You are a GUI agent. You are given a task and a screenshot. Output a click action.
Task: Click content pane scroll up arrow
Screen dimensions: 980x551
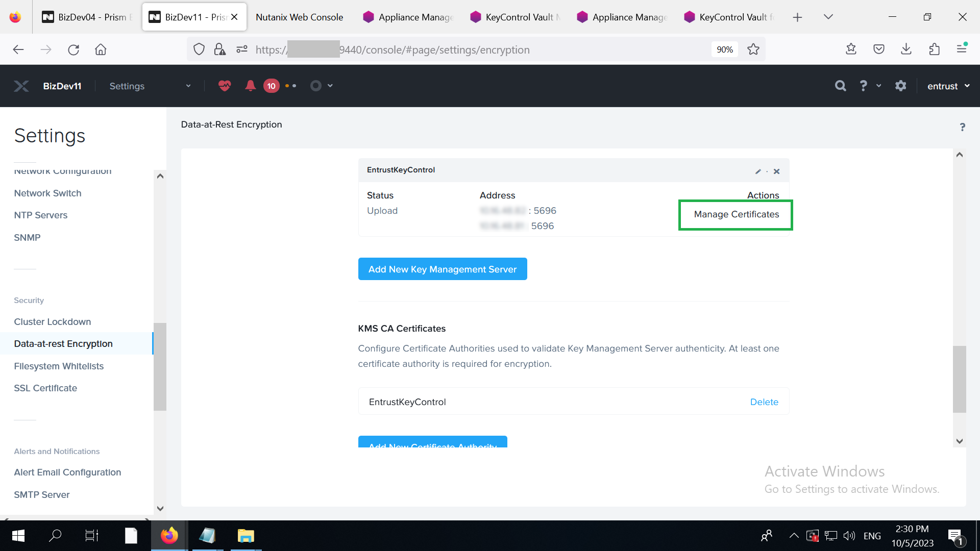(x=960, y=155)
